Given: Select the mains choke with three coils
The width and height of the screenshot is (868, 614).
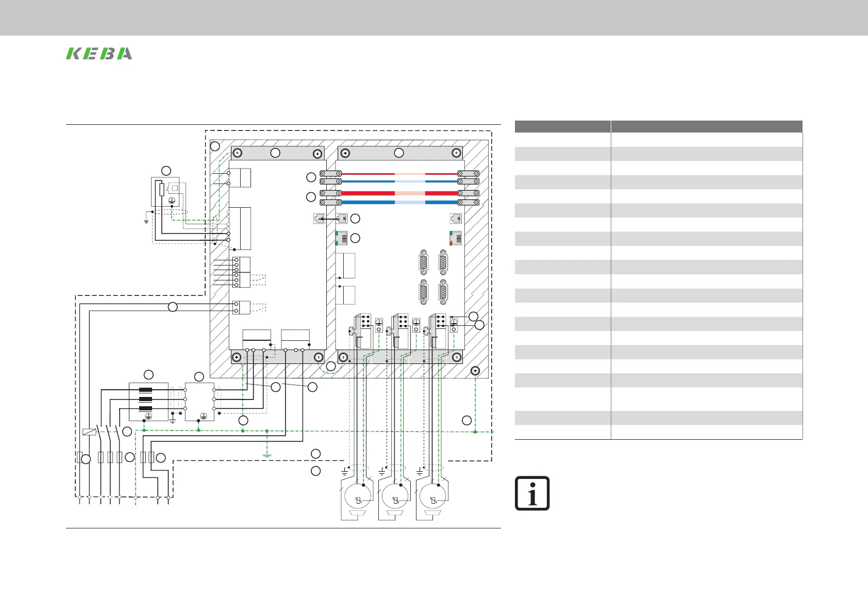Looking at the screenshot, I should (x=148, y=401).
